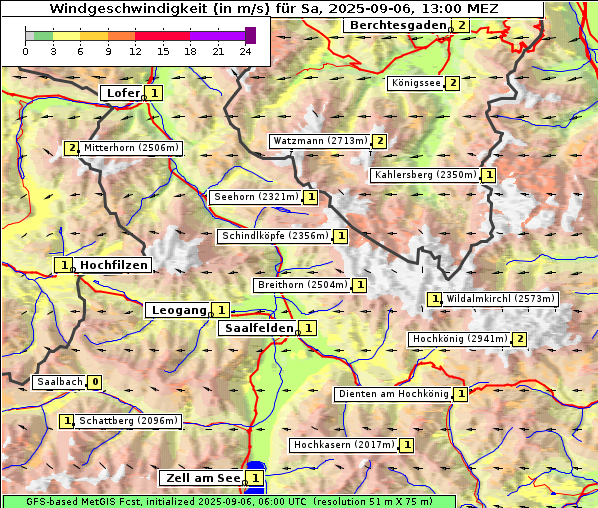
Task: Click the Mitterhorn yellow wind value box
Action: coord(71,148)
